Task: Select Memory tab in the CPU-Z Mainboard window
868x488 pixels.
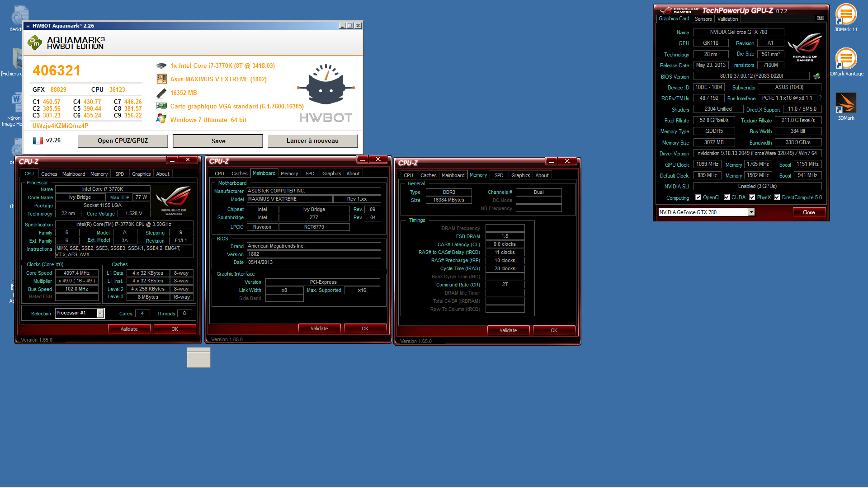Action: coord(289,174)
